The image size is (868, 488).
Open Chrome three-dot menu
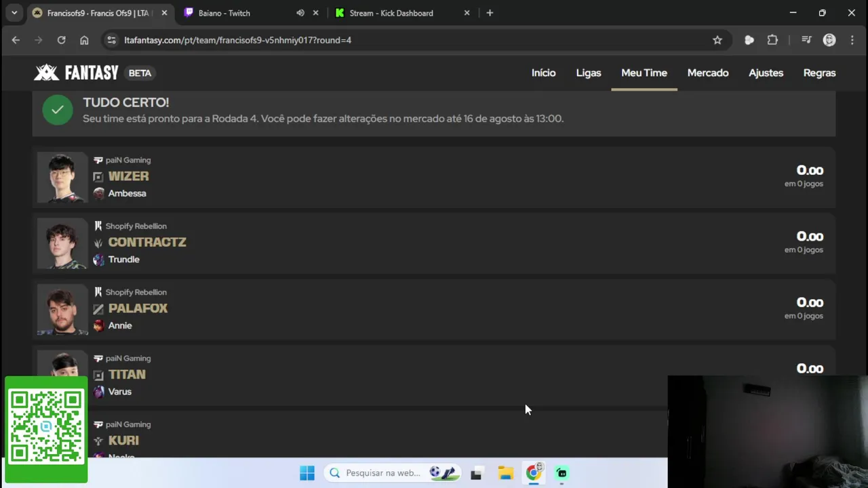852,40
